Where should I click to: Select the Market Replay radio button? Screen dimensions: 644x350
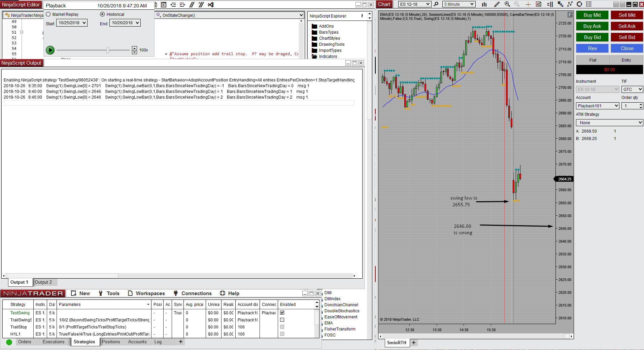click(48, 14)
